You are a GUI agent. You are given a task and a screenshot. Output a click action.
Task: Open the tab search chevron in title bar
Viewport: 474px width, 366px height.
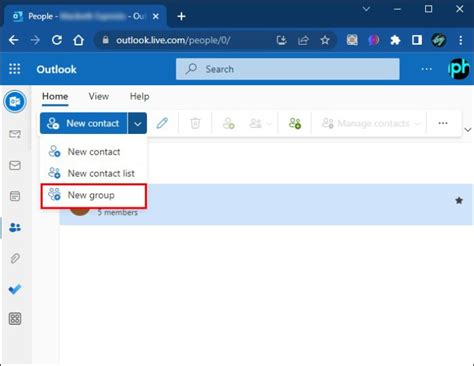(366, 9)
